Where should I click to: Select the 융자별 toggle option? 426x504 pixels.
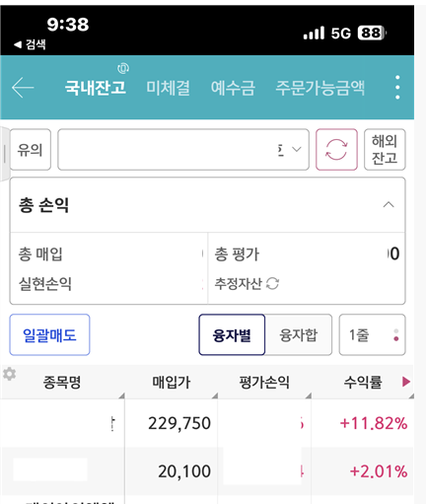[232, 334]
